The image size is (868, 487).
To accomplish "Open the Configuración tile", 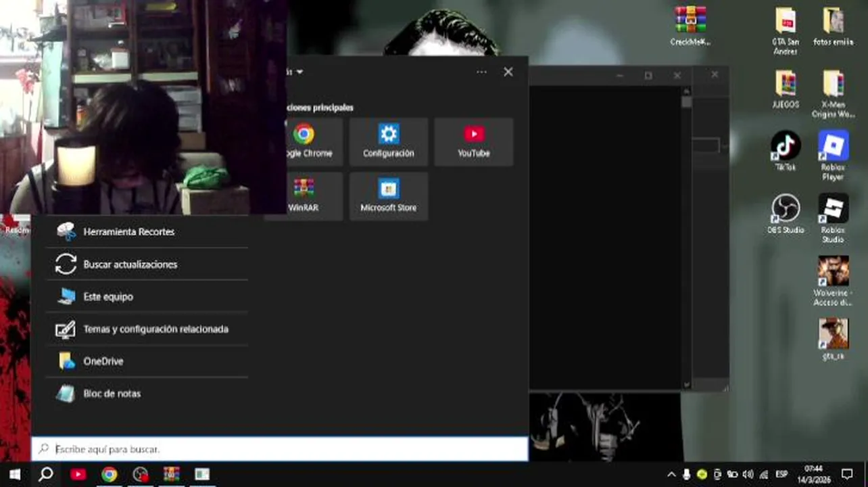I will (389, 142).
